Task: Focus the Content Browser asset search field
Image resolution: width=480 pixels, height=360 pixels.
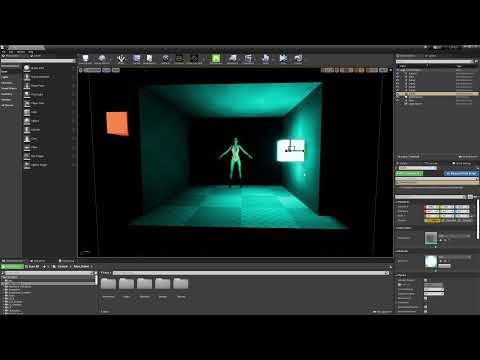Action: 250,273
